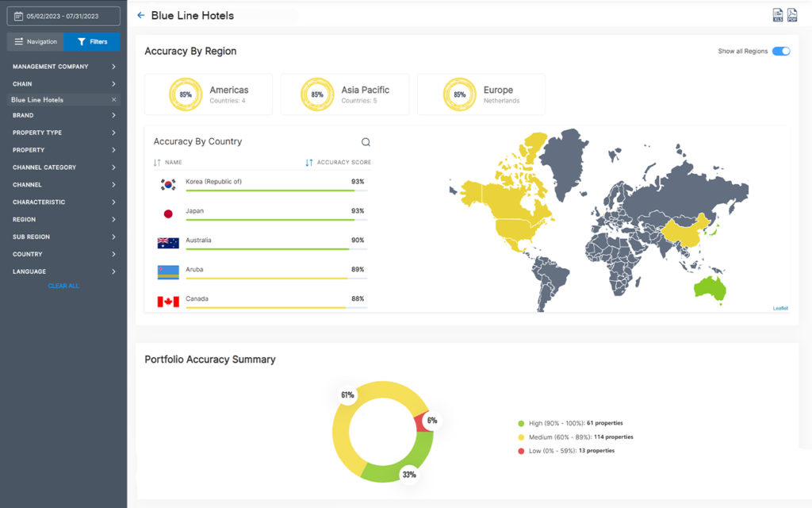The height and width of the screenshot is (508, 812).
Task: Expand the Brand filter
Action: coord(63,115)
